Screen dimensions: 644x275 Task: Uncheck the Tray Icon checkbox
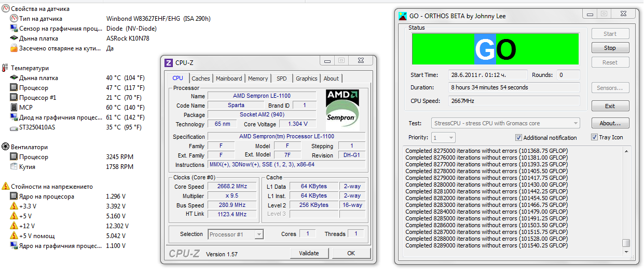(595, 138)
